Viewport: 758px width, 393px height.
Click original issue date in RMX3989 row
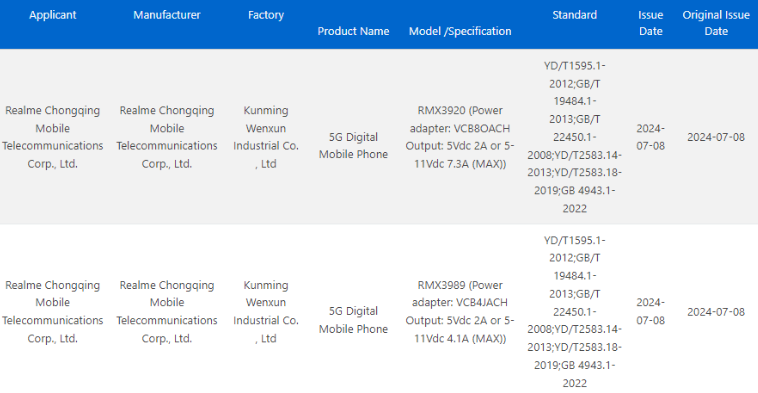(716, 312)
